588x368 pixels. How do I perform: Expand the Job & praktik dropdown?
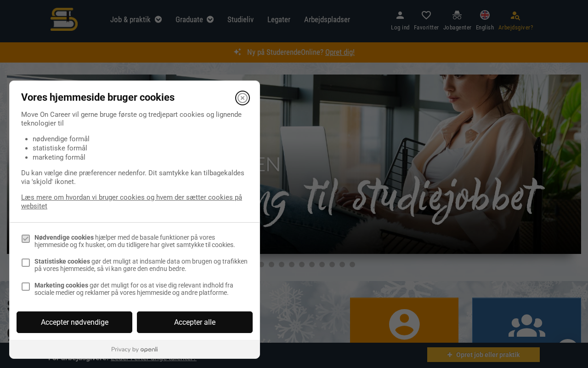pos(136,19)
